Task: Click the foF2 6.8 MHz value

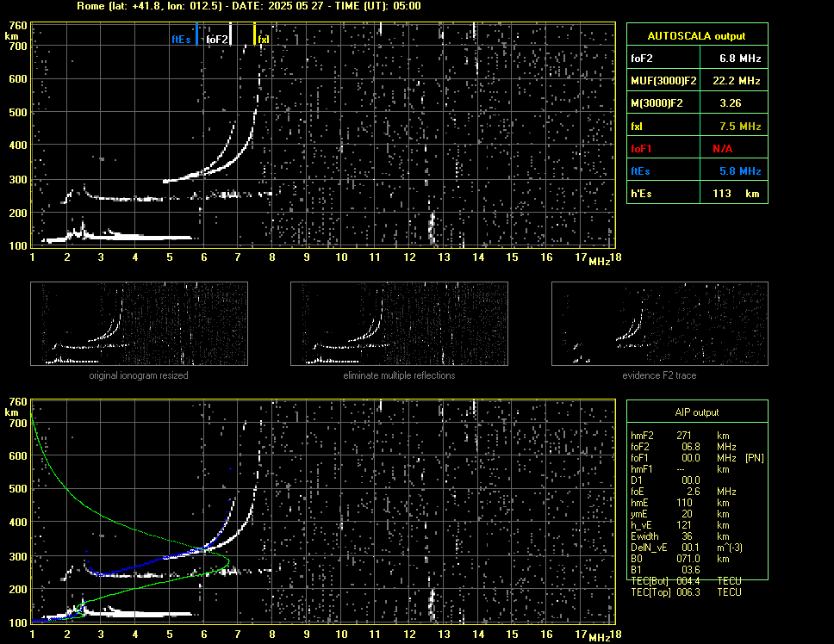Action: tap(740, 59)
